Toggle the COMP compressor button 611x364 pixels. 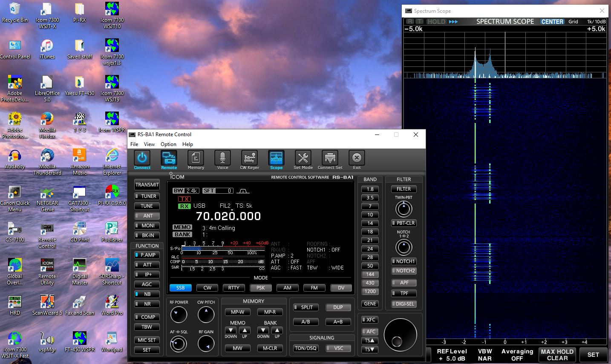pyautogui.click(x=147, y=317)
